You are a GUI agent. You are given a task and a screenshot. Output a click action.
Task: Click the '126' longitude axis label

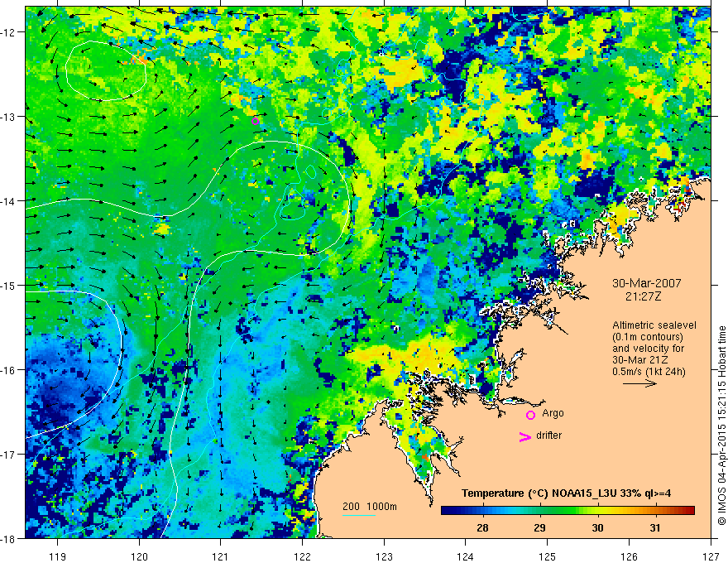tap(629, 557)
